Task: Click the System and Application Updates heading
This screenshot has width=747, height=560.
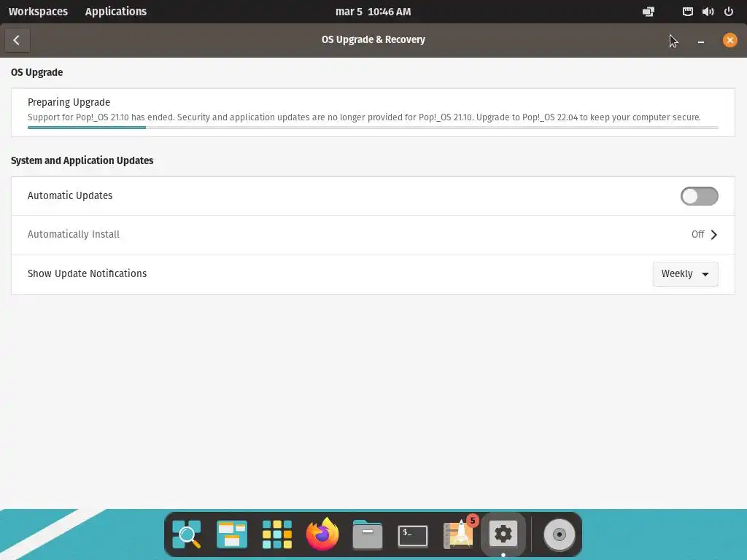Action: tap(82, 160)
